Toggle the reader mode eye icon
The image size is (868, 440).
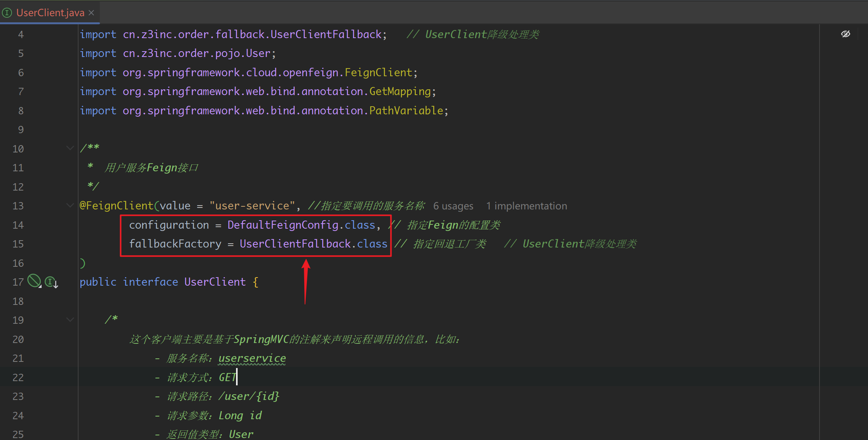[845, 34]
